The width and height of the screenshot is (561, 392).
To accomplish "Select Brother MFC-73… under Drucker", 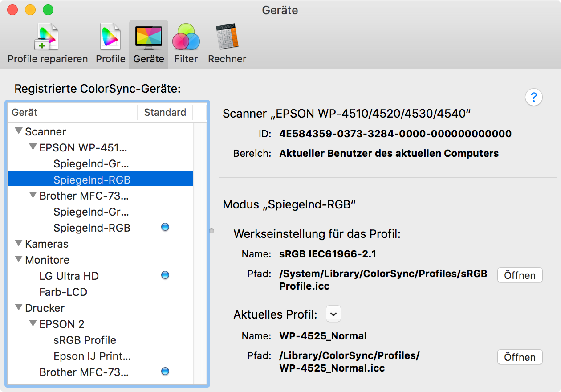I will point(101,372).
